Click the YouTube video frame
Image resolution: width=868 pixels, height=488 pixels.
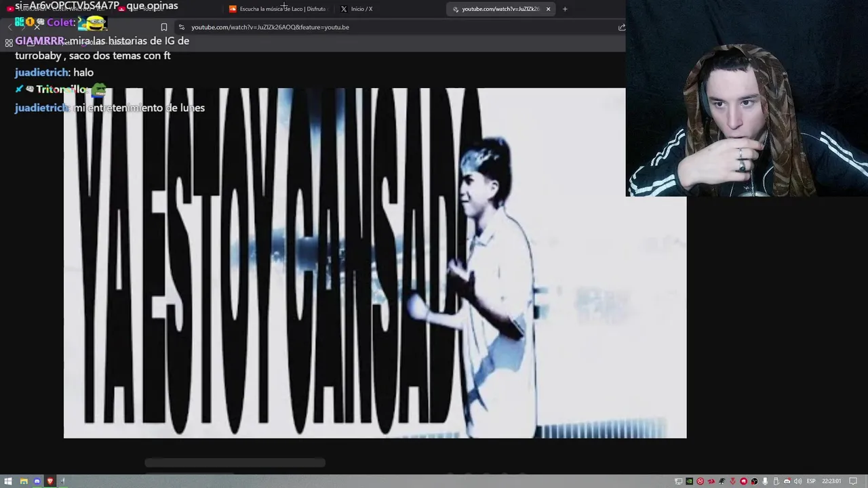[x=375, y=263]
